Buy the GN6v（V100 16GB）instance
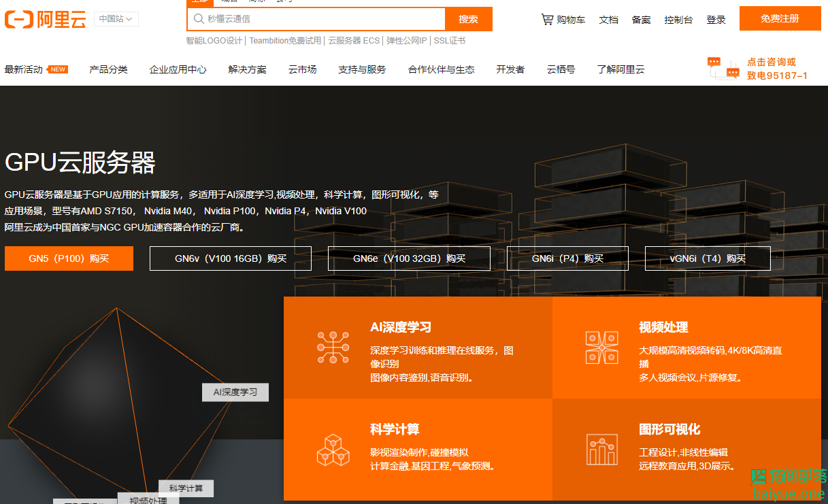Viewport: 828px width, 504px height. point(231,258)
